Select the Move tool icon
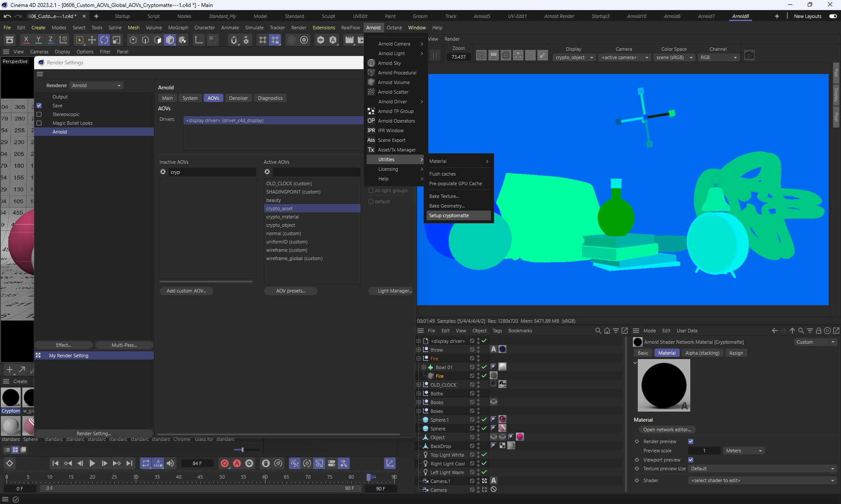Screen dimensions: 841x504 (x=92, y=40)
